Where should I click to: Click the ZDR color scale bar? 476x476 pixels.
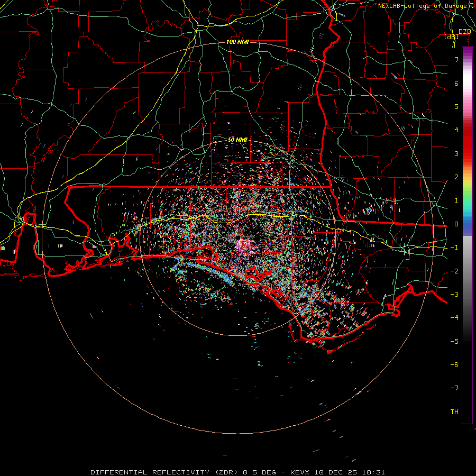(467, 235)
